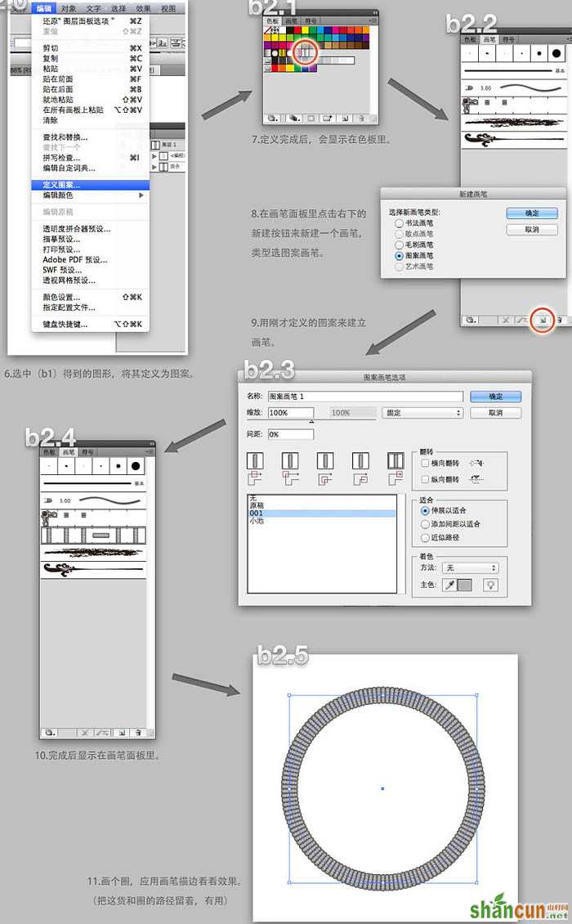572x924 pixels.
Task: Expand the 混合 layer item triangle
Action: [154, 167]
